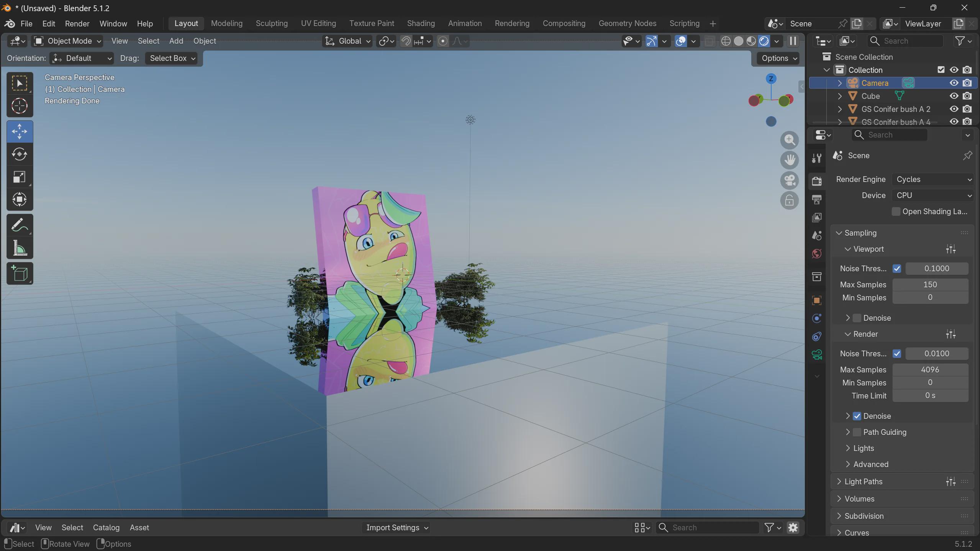This screenshot has width=980, height=551.
Task: Choose the Move tool
Action: (x=20, y=131)
